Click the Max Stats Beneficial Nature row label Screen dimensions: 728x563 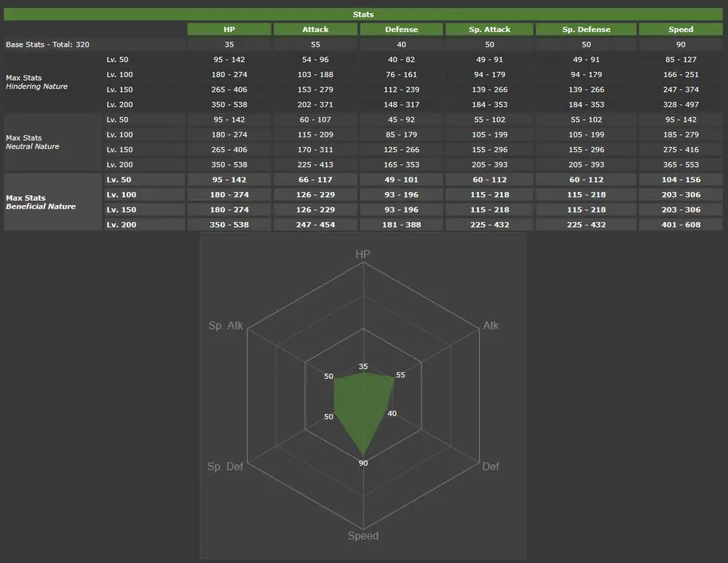pyautogui.click(x=41, y=202)
